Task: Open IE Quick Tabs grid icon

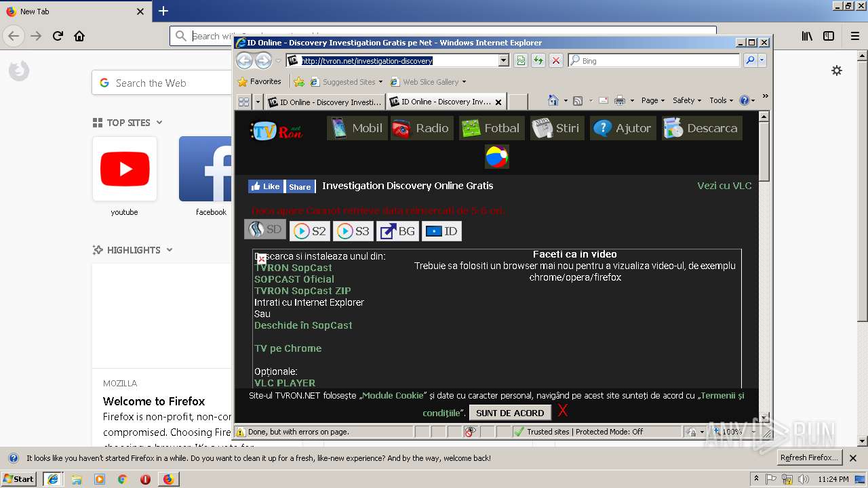Action: pos(243,102)
